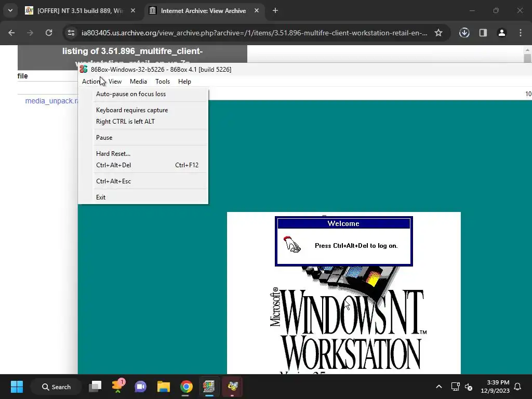Screen dimensions: 532x399
Task: Click the 'file' column header
Action: coord(22,76)
